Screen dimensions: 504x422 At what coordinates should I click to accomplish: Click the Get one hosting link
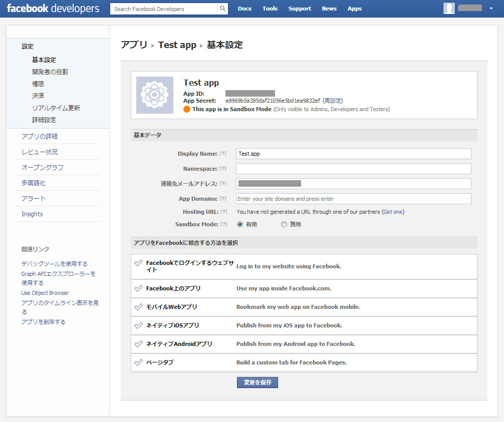coord(393,212)
